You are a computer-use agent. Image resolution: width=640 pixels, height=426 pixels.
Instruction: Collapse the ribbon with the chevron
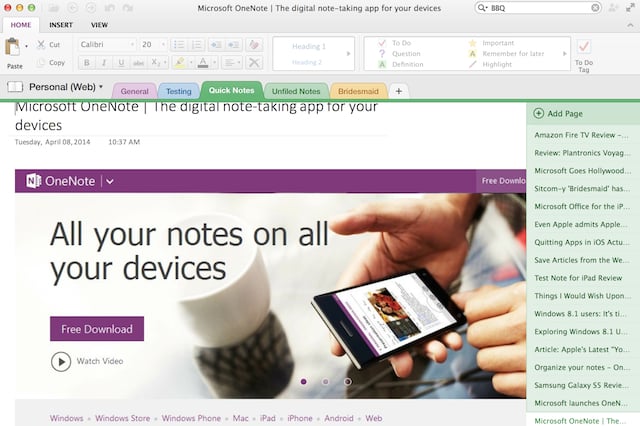click(x=630, y=25)
